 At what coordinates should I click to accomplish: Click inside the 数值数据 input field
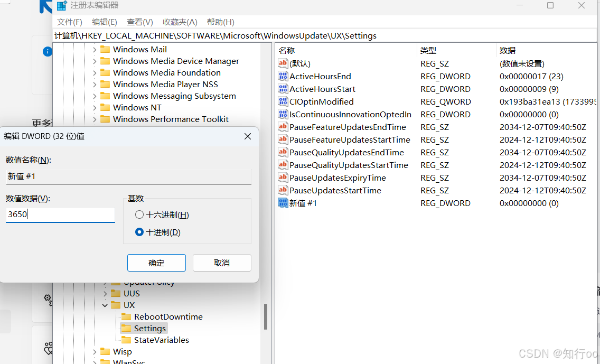tap(60, 214)
